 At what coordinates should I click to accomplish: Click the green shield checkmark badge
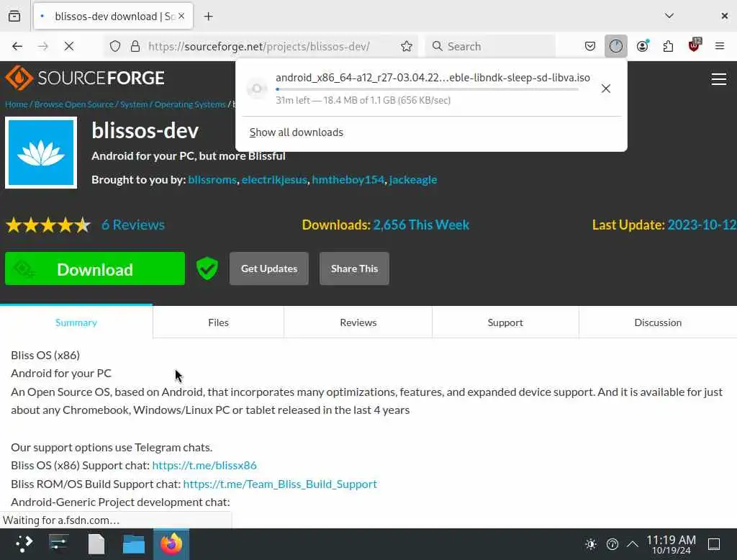[207, 268]
